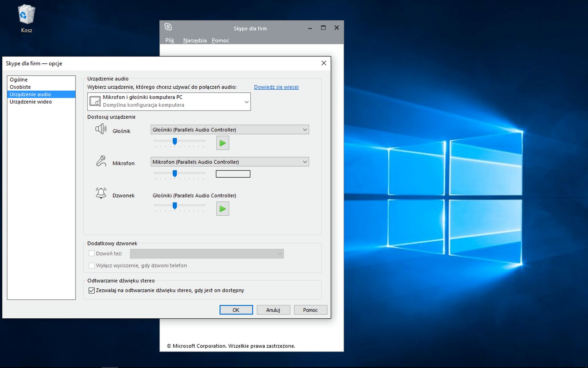Viewport: 588px width, 368px height.
Task: Click the 'Dostosuj urządzenie' label
Action: 111,117
